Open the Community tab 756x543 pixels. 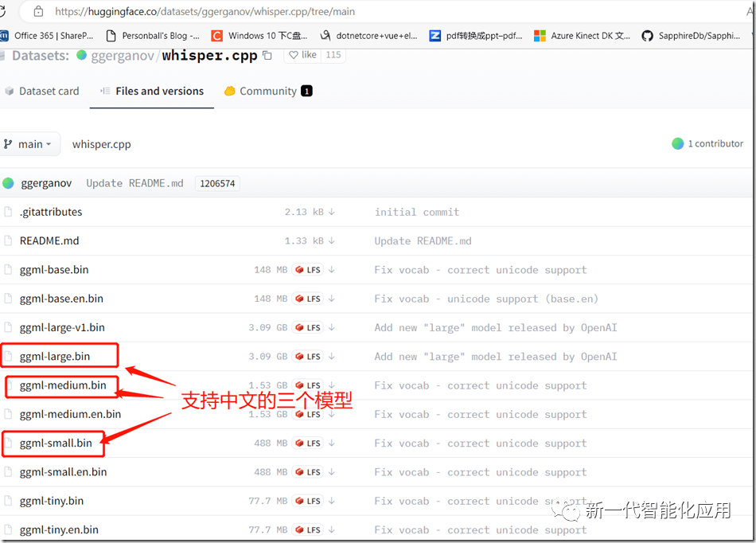[x=268, y=91]
